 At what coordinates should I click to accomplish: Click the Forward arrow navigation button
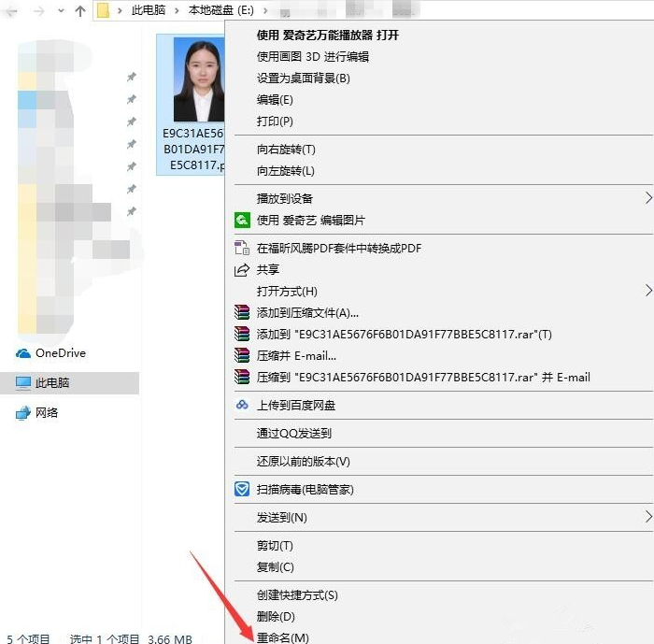click(x=39, y=11)
